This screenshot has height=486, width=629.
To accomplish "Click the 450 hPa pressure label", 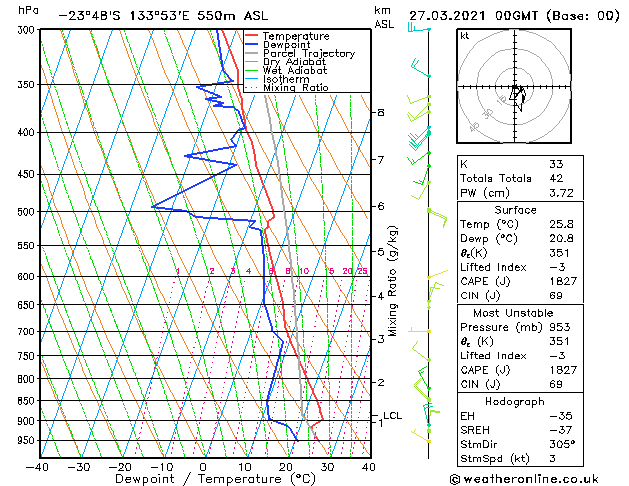I will [x=28, y=174].
